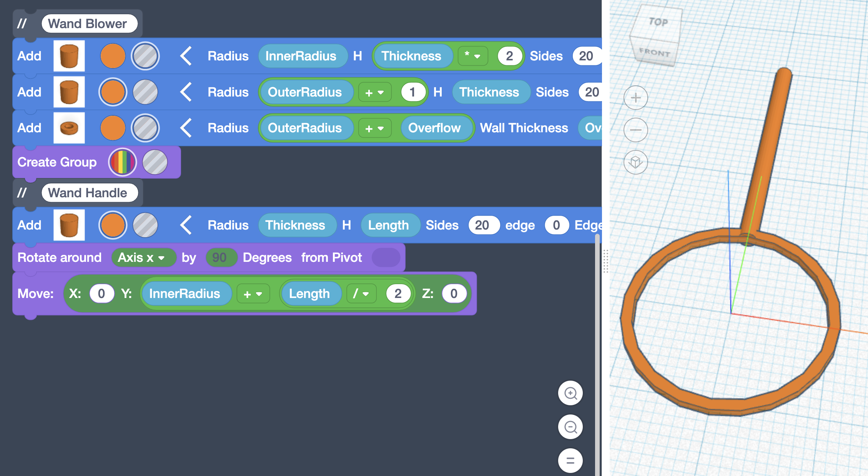Select hole mode on the first Add cylinder block
Image resolution: width=868 pixels, height=476 pixels.
145,56
